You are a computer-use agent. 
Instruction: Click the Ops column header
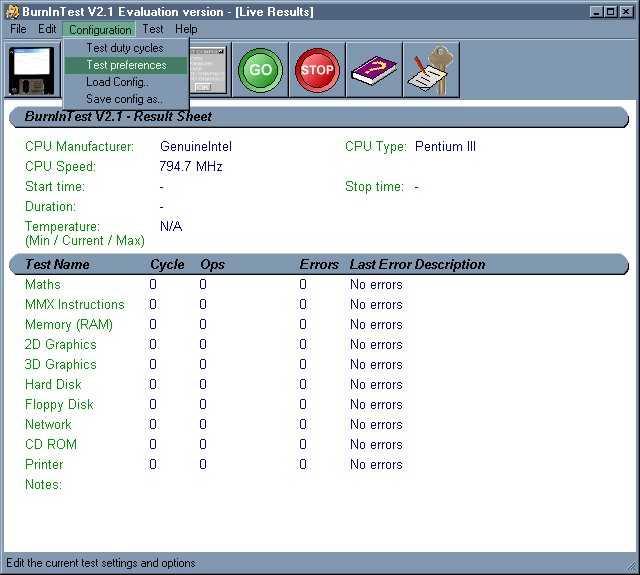point(212,264)
